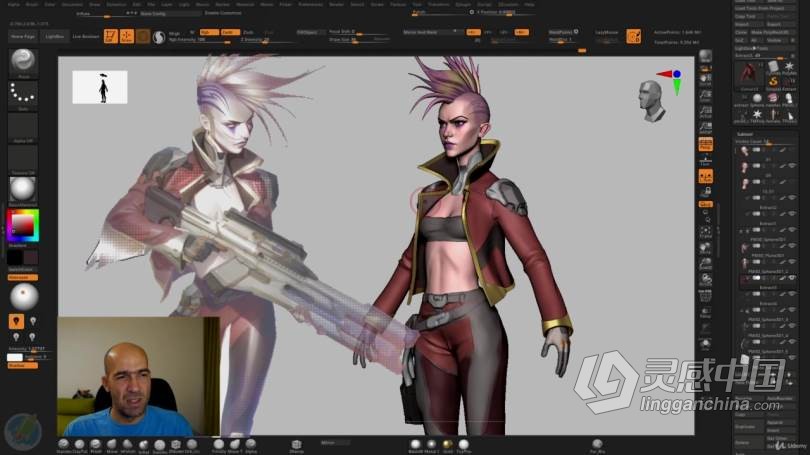Click Make PolyMesh3D button

click(773, 32)
